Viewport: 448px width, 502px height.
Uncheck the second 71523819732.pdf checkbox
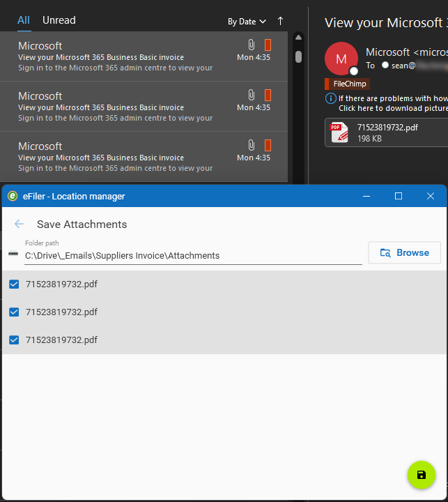[x=14, y=312]
